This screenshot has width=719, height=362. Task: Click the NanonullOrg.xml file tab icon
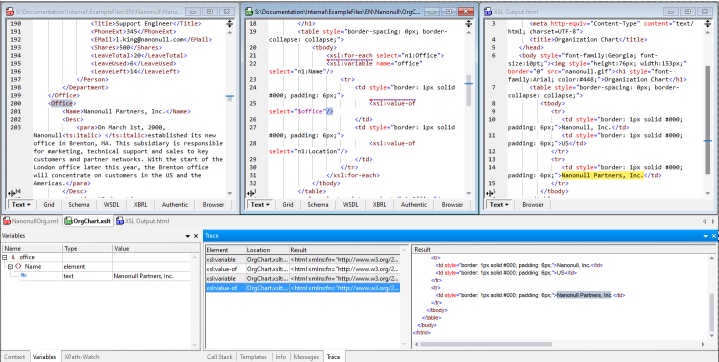click(6, 221)
